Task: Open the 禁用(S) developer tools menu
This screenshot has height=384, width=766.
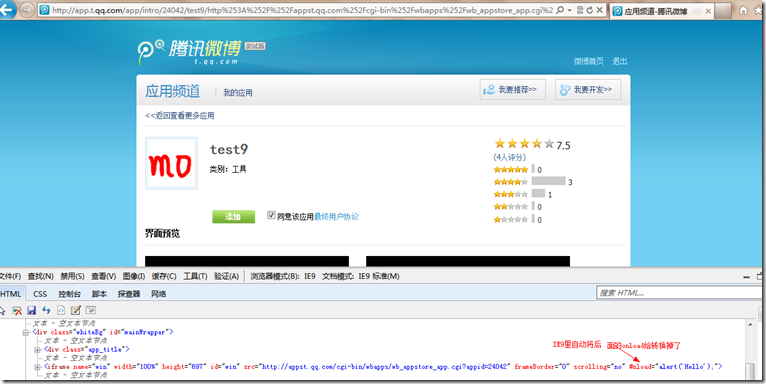Action: [72, 277]
